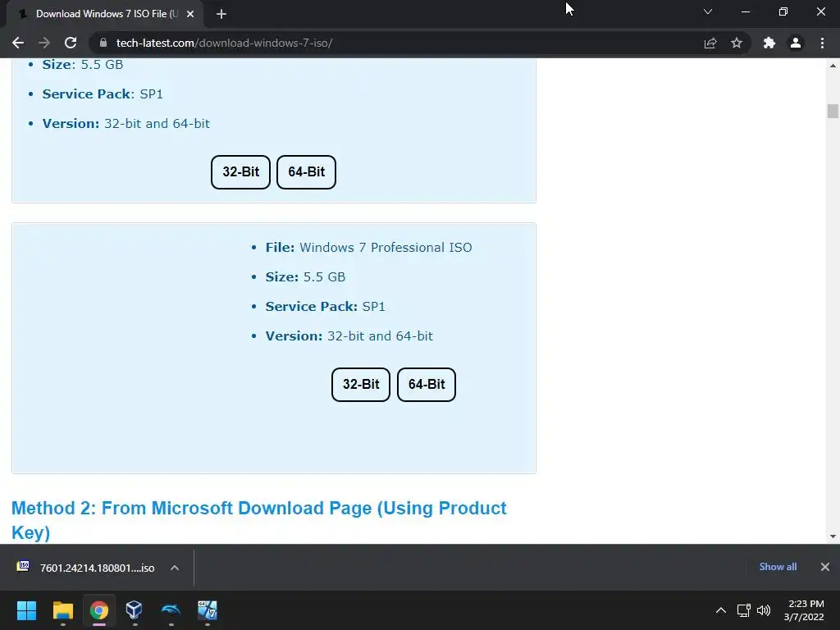This screenshot has height=630, width=840.
Task: Select the ISO file type icon in downloads bar
Action: (x=23, y=566)
